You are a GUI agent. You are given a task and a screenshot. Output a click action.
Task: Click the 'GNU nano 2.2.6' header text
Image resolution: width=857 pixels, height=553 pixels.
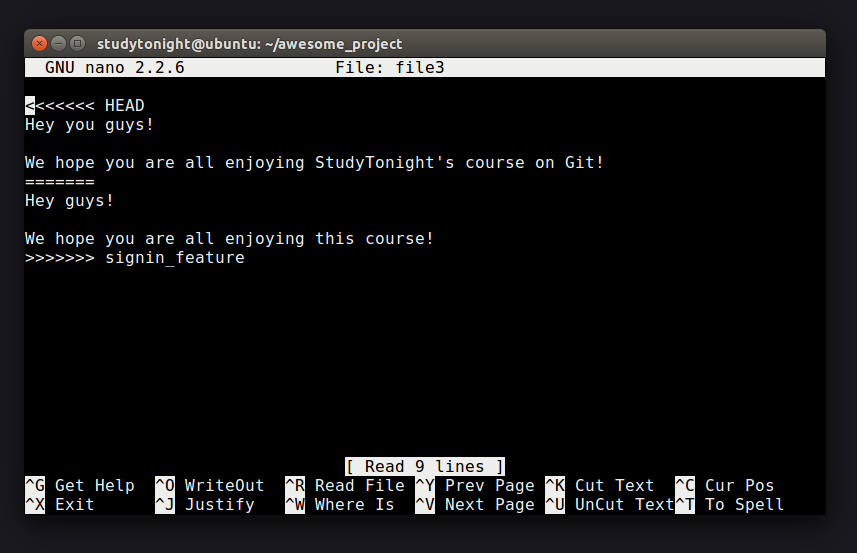[x=115, y=68]
